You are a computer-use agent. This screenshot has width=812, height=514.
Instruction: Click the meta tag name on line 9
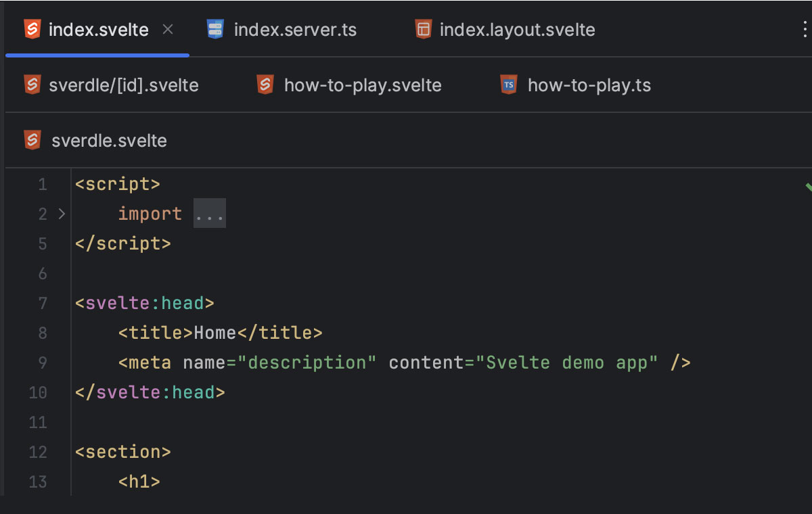point(150,363)
